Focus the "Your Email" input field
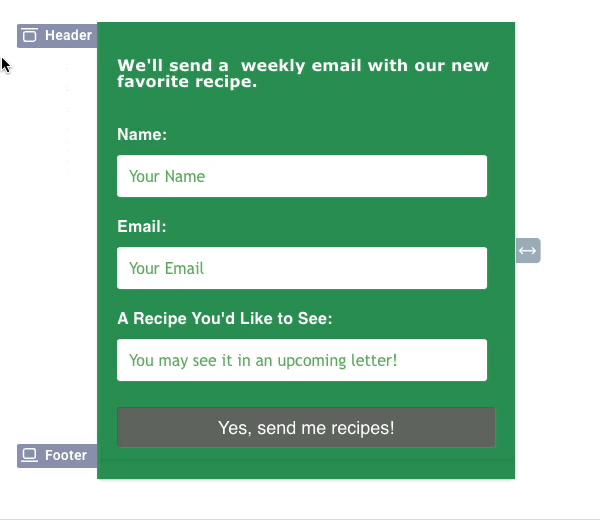This screenshot has height=526, width=600. (302, 268)
